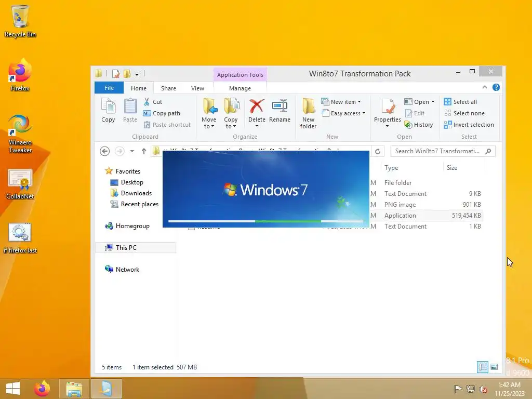Show file History
This screenshot has height=399, width=532.
pyautogui.click(x=419, y=125)
